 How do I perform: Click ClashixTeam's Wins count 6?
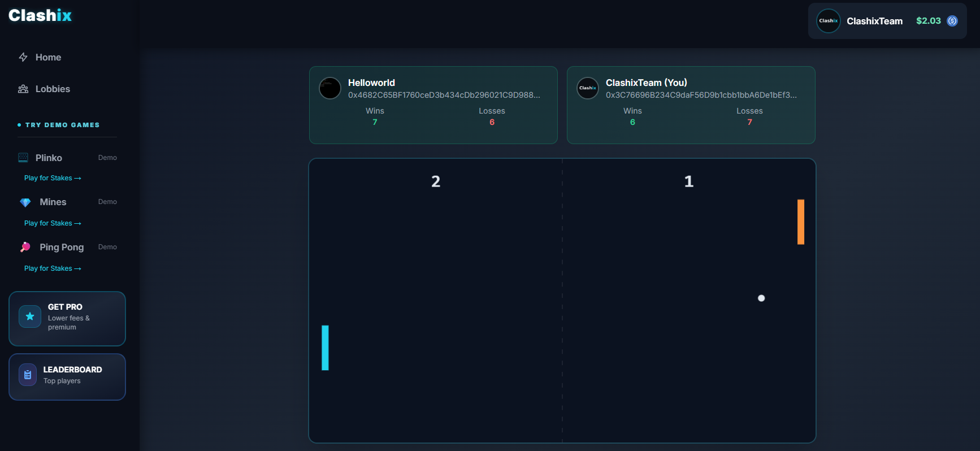[x=632, y=122]
